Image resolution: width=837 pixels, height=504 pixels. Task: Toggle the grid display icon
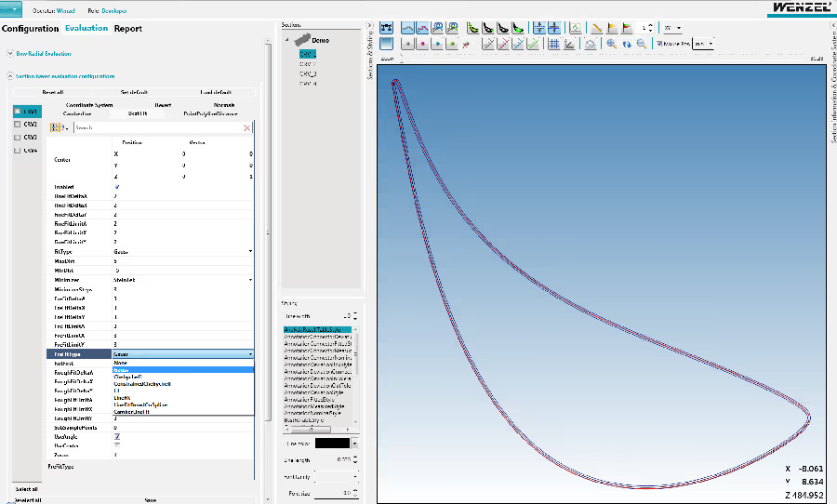(x=553, y=44)
